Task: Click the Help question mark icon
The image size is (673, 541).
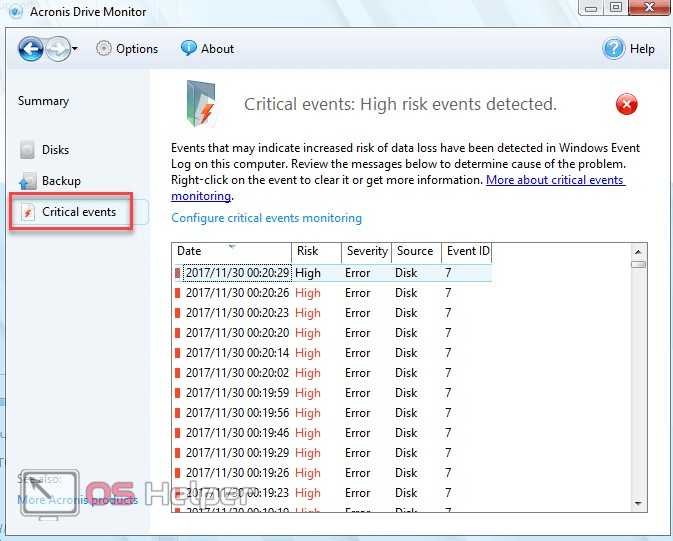Action: tap(613, 49)
